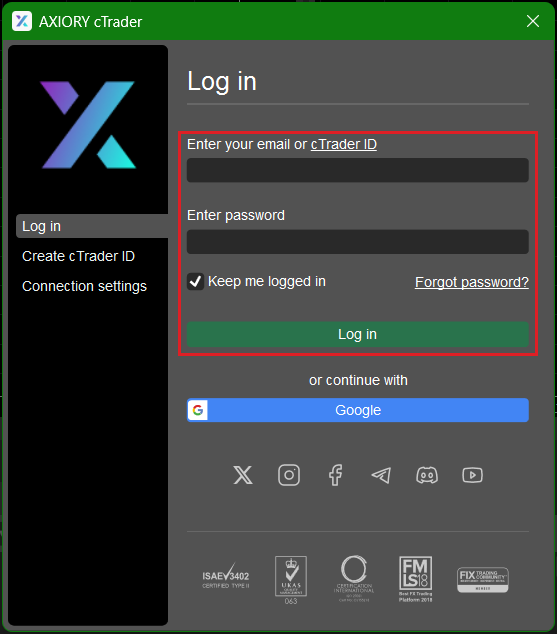
Task: Click the "Log in" page heading
Action: coord(222,82)
